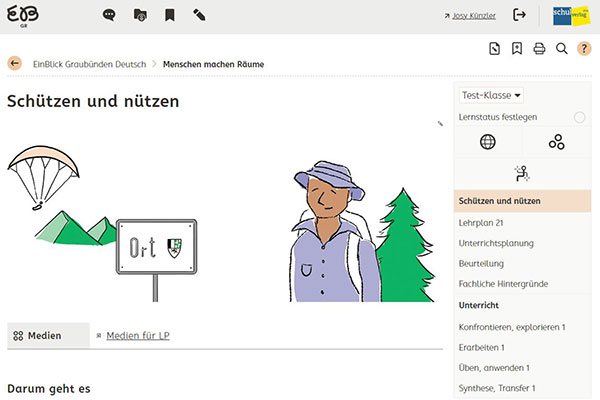Toggle the Lernstatus festlegen radio circle
Image resolution: width=600 pixels, height=400 pixels.
click(579, 117)
